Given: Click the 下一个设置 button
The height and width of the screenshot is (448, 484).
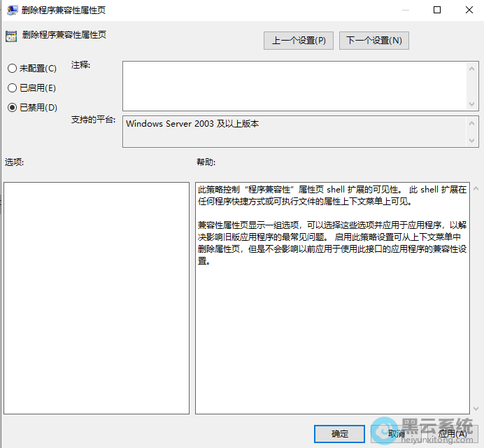Looking at the screenshot, I should coord(374,41).
